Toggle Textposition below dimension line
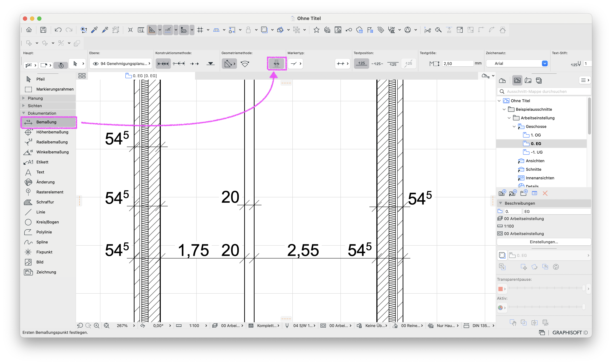612x364 pixels. tap(393, 64)
